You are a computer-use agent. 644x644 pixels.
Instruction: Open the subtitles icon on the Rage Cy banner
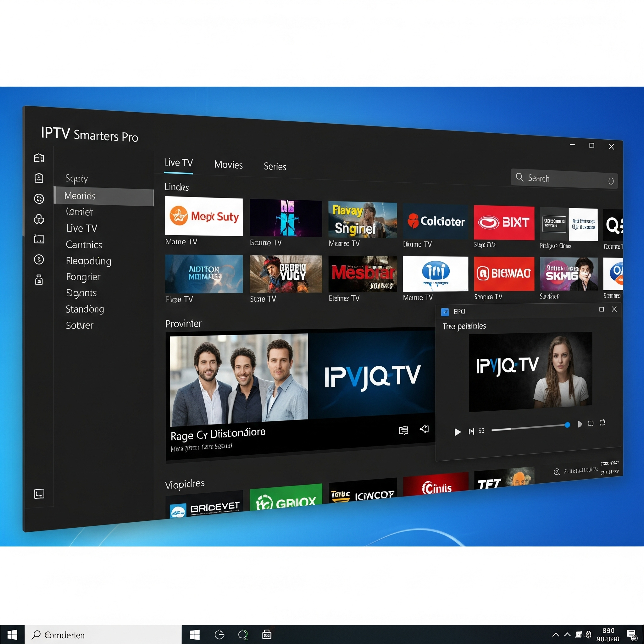tap(403, 431)
